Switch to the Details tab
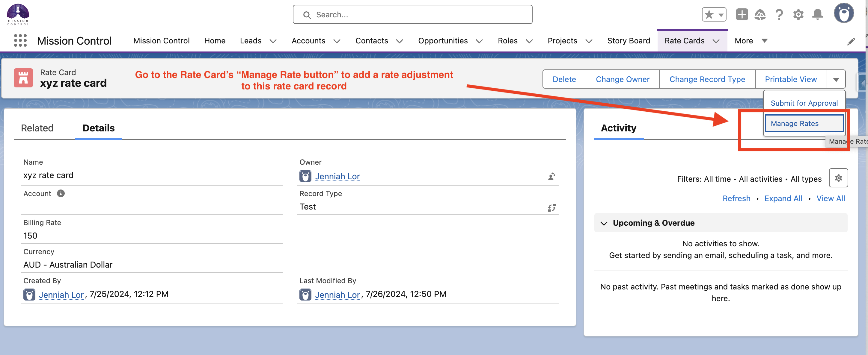This screenshot has height=355, width=868. click(x=98, y=128)
